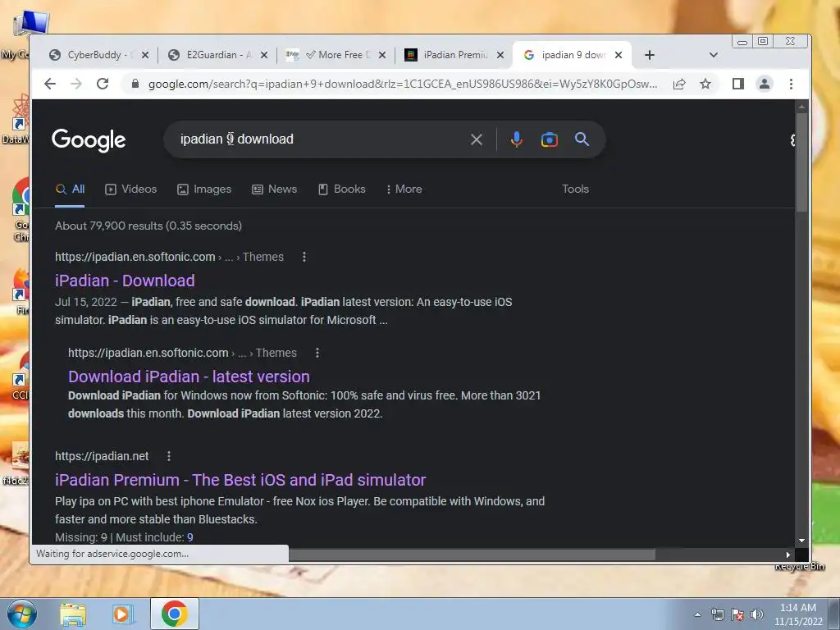Start voice search with microphone icon

[x=517, y=139]
